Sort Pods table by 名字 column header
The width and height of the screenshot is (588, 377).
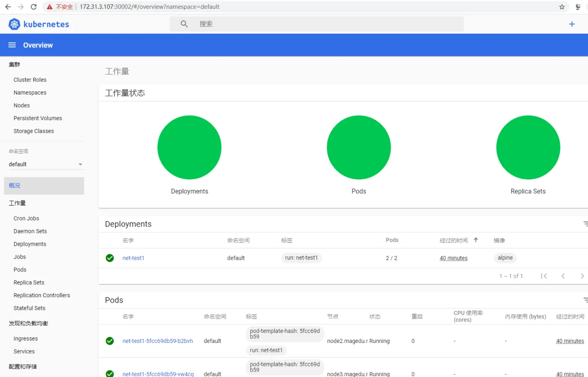tap(128, 316)
